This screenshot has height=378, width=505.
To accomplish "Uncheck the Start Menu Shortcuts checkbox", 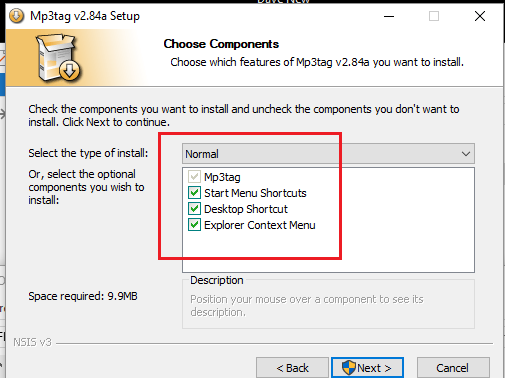I will (194, 193).
